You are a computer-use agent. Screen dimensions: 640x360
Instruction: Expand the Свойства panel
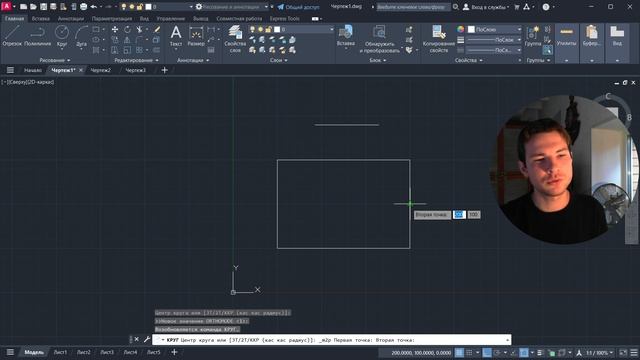click(469, 60)
